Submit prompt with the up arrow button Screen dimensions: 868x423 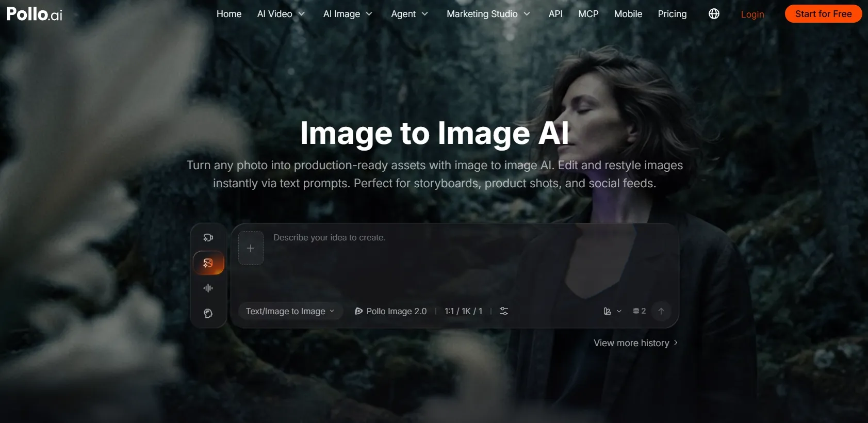point(661,311)
